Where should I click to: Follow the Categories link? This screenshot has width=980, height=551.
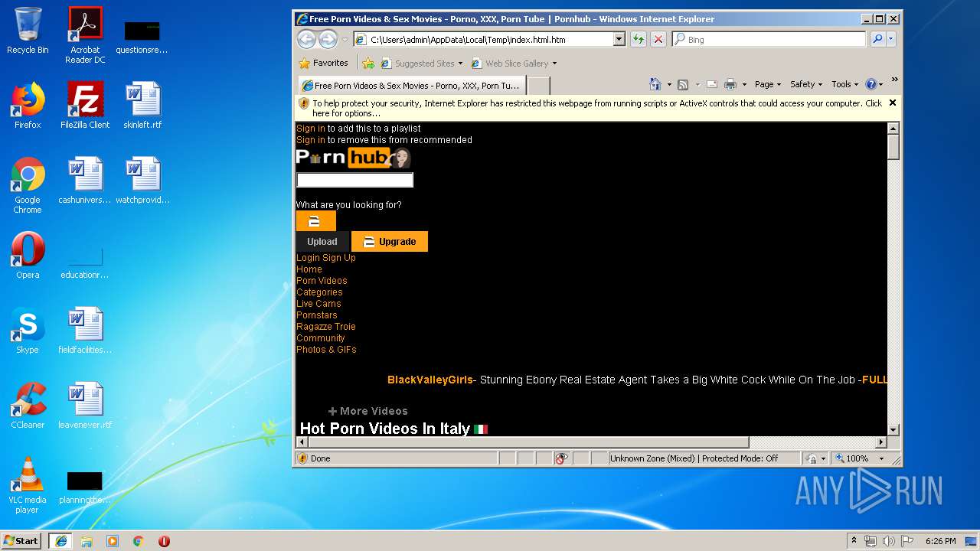[319, 292]
